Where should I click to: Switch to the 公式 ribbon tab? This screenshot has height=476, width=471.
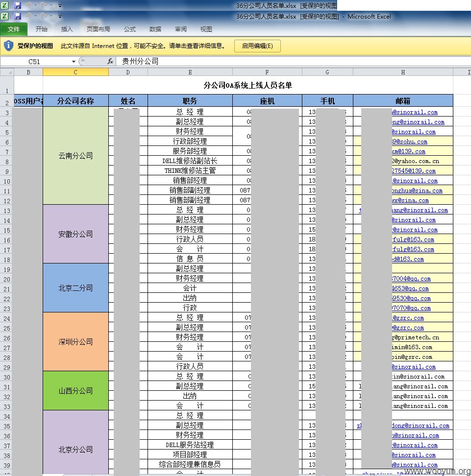point(130,29)
